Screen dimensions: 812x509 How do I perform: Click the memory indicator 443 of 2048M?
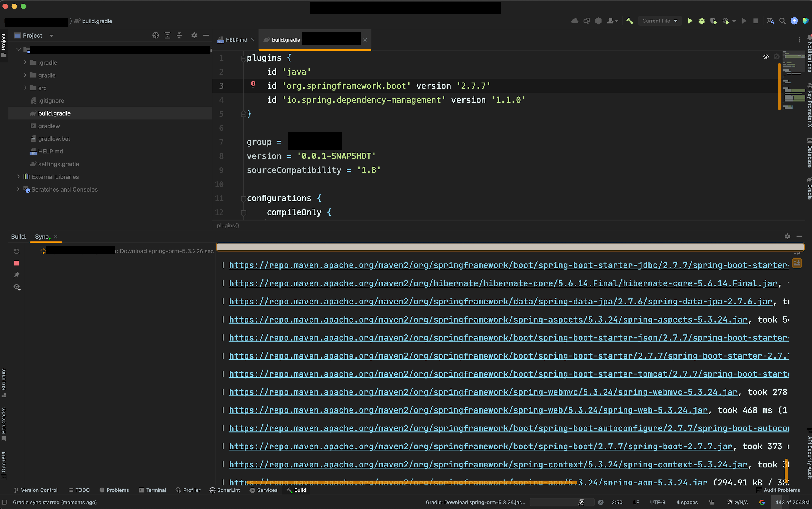(x=792, y=502)
